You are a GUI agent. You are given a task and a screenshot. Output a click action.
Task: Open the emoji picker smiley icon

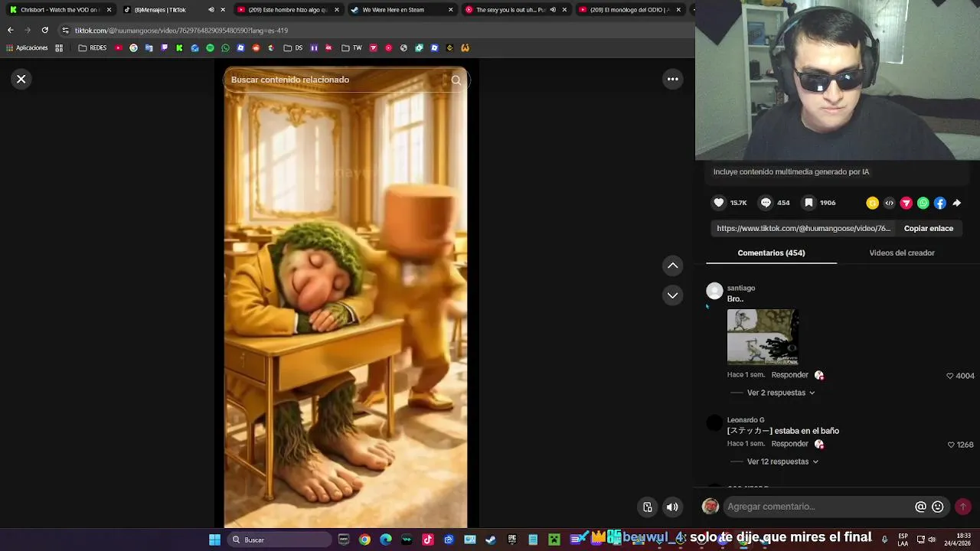(938, 507)
